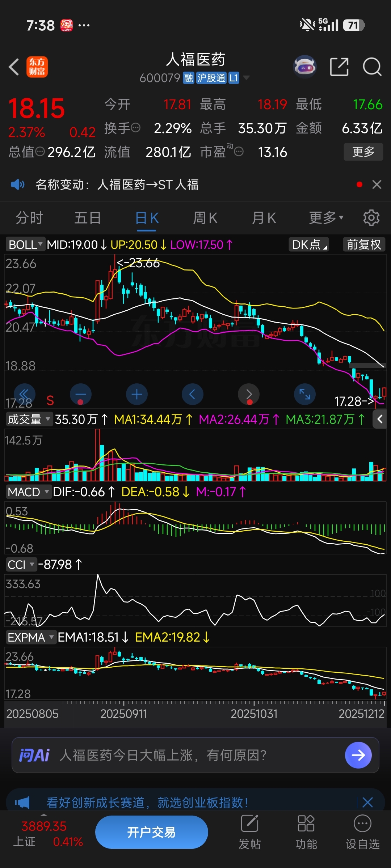This screenshot has height=868, width=391.
Task: Open 更多 period dropdown
Action: tap(326, 218)
